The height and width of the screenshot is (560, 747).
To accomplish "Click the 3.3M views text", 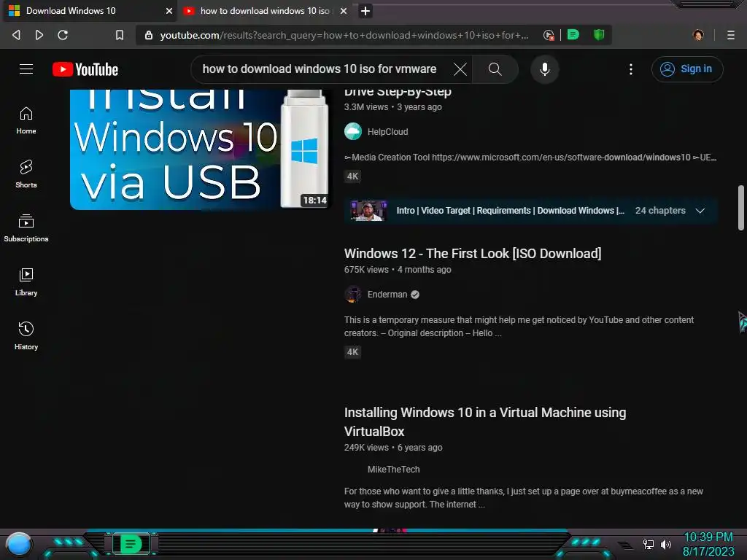I will coord(366,107).
